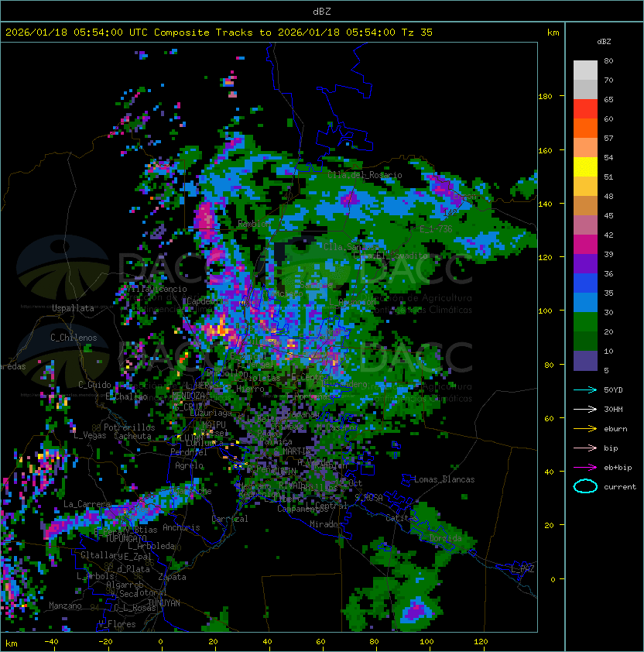
Task: Click the 'Lomas_Blancas' place label on map
Action: click(x=444, y=479)
